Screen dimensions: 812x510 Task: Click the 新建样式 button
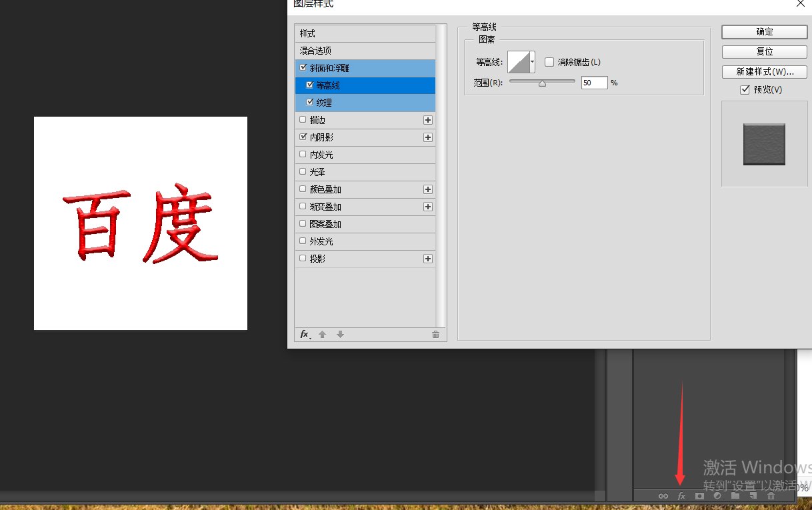click(x=764, y=71)
